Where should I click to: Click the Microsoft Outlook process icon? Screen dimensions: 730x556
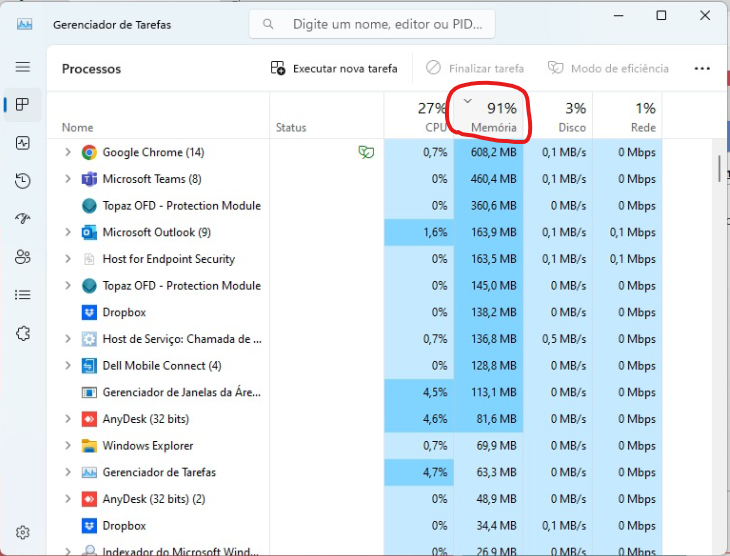click(x=89, y=232)
